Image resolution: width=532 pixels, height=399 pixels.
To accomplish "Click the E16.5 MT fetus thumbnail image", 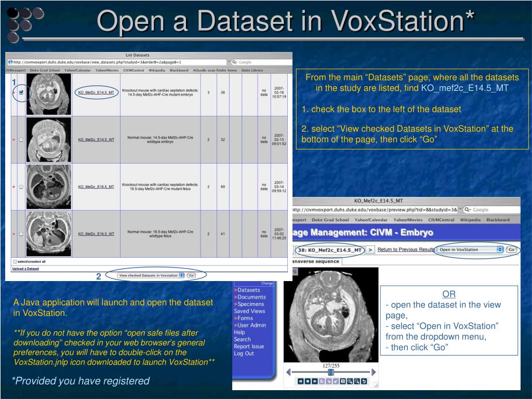I will pyautogui.click(x=49, y=187).
